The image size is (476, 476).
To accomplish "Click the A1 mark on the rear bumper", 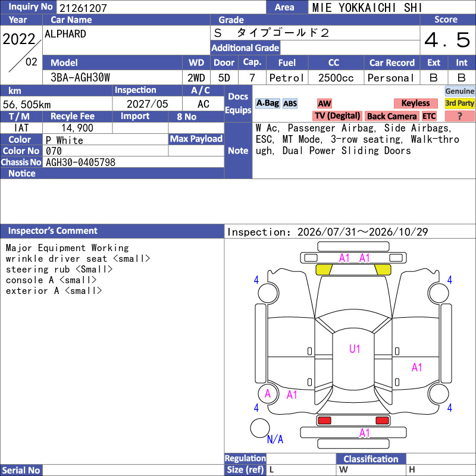I will coord(365,433).
